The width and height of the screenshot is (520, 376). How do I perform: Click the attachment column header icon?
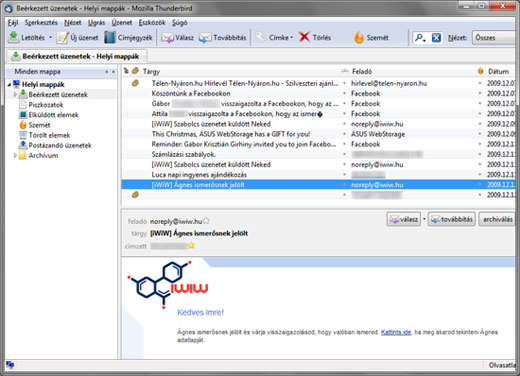point(135,71)
